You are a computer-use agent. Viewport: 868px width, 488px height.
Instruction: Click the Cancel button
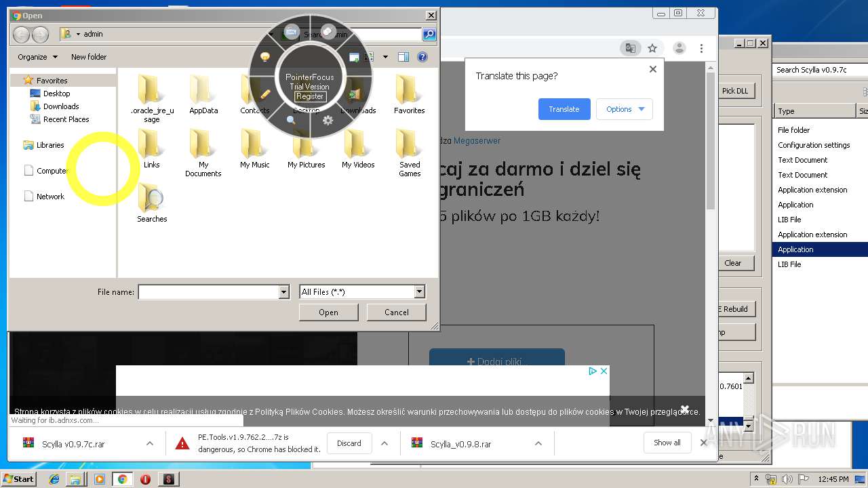[x=396, y=312]
